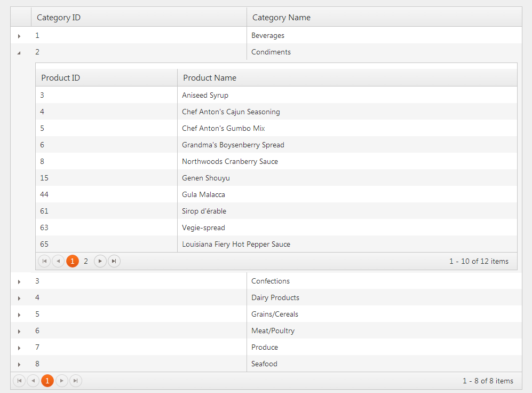Expand the Beverages category row
Viewport: 532px width, 393px height.
19,36
